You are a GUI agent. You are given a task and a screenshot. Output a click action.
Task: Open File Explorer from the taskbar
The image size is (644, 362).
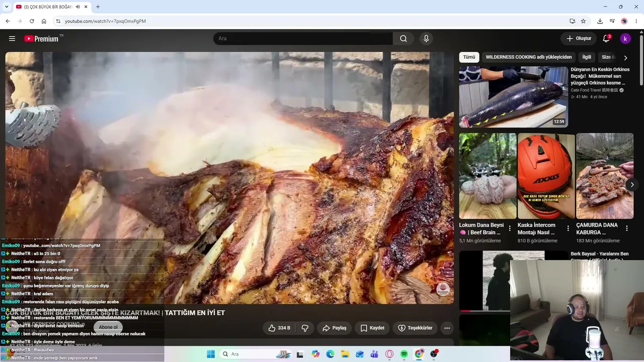tap(345, 354)
